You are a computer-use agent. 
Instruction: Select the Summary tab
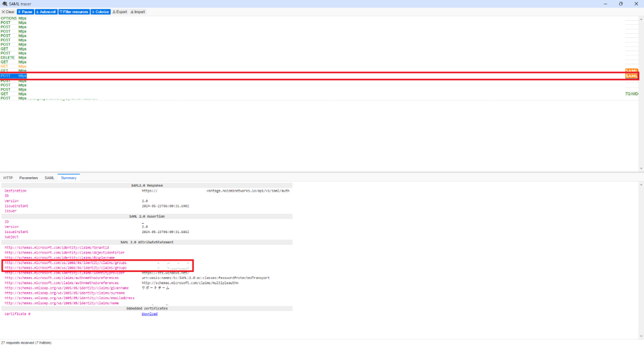69,178
